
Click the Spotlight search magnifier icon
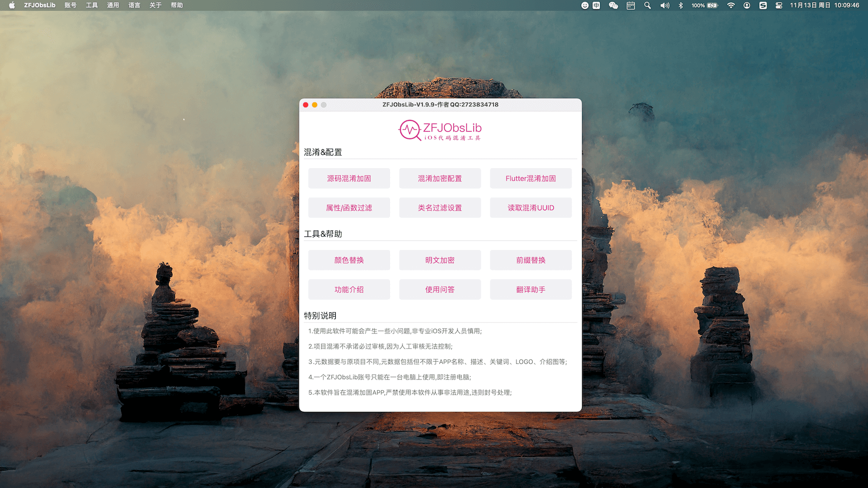pos(647,5)
